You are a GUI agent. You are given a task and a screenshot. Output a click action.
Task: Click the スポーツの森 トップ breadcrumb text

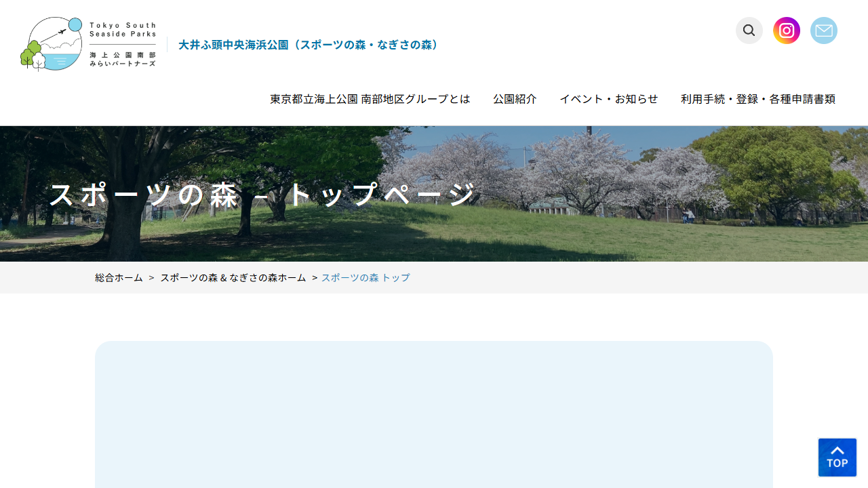(366, 278)
